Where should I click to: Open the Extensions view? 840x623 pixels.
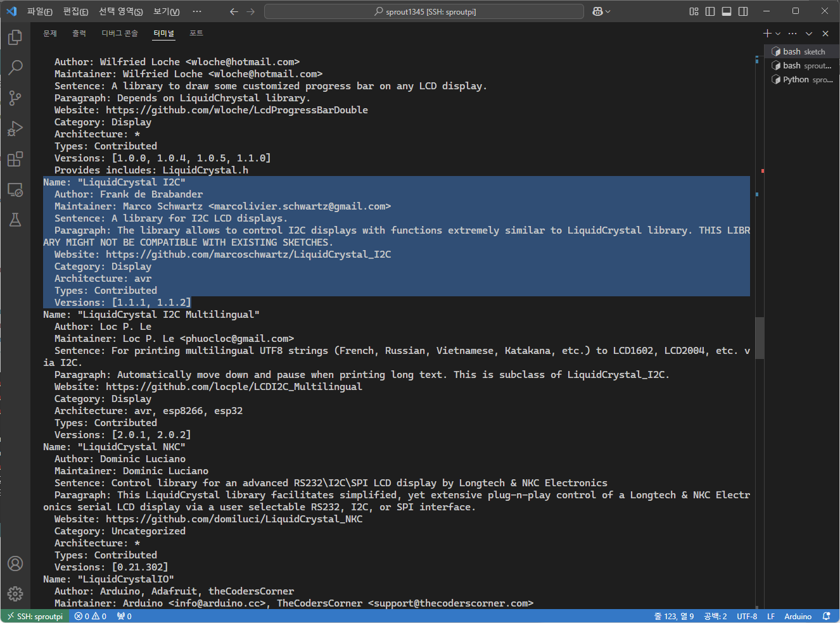(15, 159)
